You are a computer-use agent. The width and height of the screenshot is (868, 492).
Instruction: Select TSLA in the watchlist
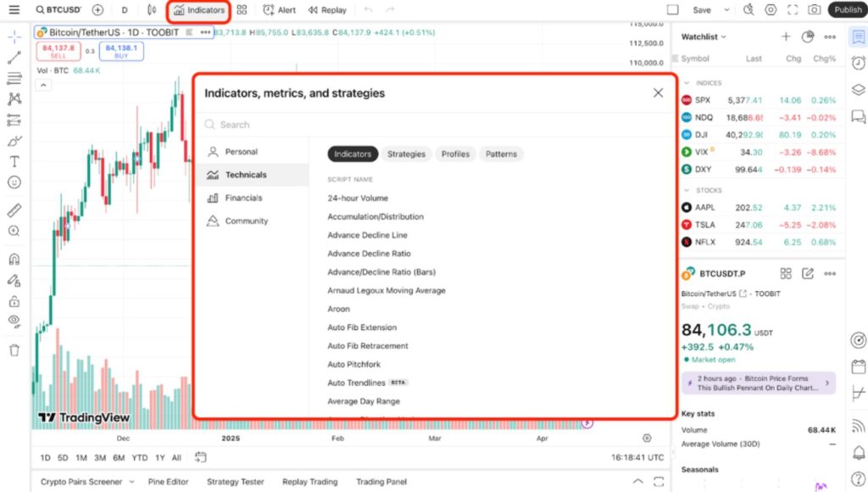click(x=759, y=225)
